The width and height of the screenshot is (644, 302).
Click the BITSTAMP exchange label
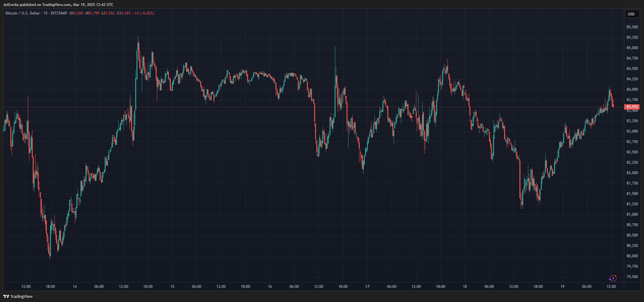point(59,13)
